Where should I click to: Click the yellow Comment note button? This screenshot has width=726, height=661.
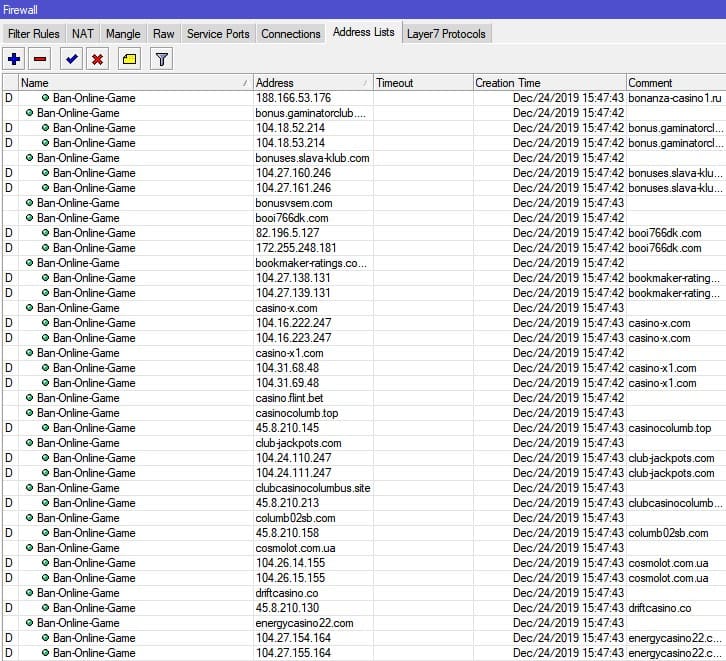click(x=129, y=59)
